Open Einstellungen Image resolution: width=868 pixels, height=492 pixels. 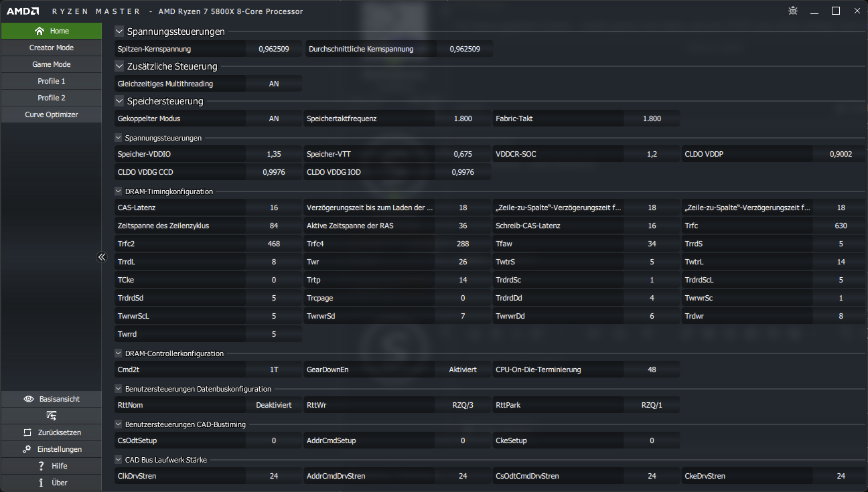(51, 449)
